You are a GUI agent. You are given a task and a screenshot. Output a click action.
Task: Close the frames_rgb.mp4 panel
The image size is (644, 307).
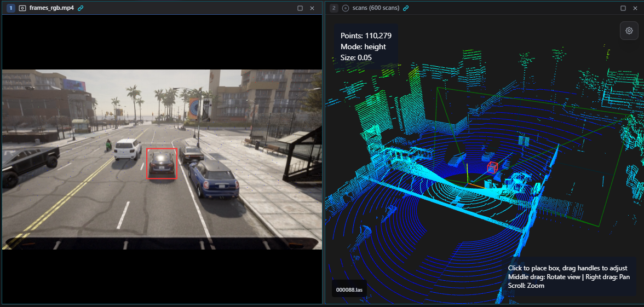312,8
